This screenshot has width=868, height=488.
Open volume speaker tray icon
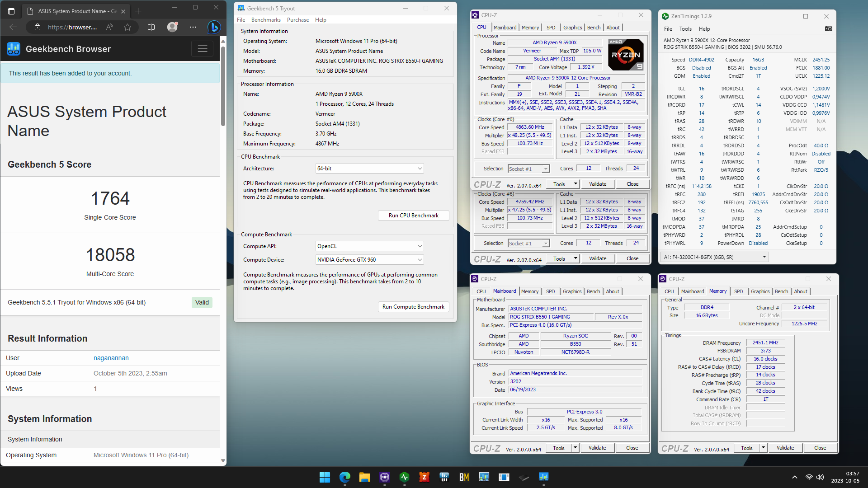pyautogui.click(x=820, y=477)
